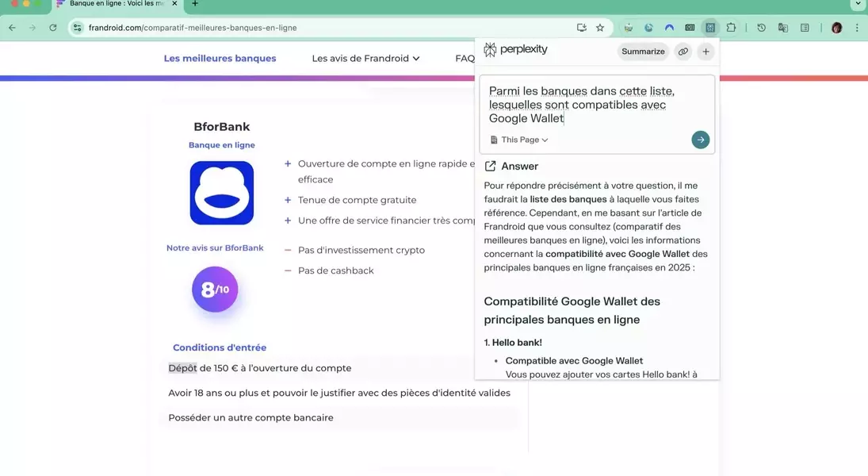Click 'Pas d'investissement crypto' drawback
Screen dimensions: 868x476
(x=361, y=251)
